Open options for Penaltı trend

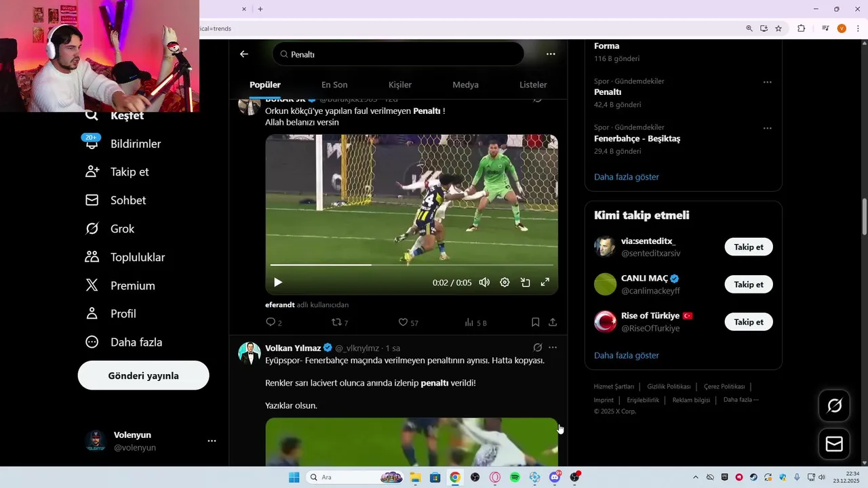coord(767,82)
